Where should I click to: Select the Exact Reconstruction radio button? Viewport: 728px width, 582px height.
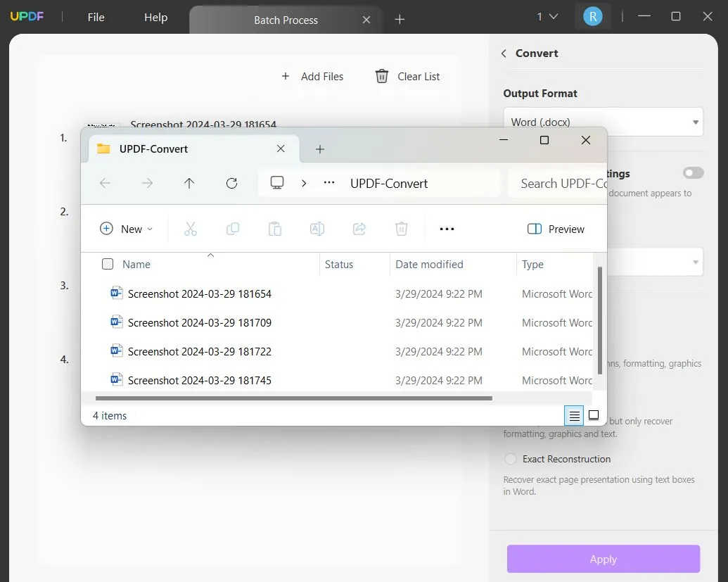(x=510, y=459)
